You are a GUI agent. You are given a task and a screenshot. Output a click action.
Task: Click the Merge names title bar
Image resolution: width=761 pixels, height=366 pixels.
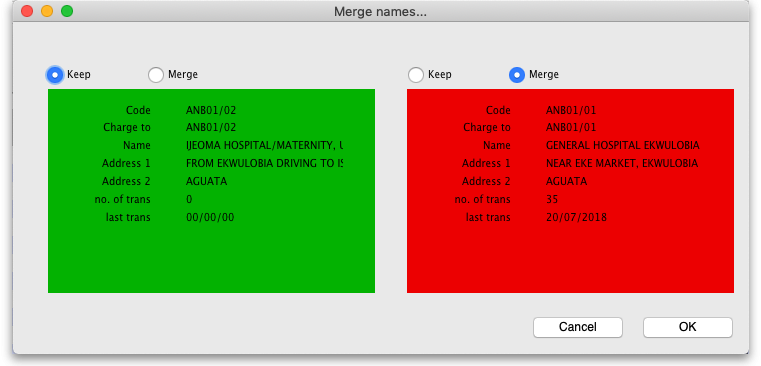pyautogui.click(x=380, y=11)
